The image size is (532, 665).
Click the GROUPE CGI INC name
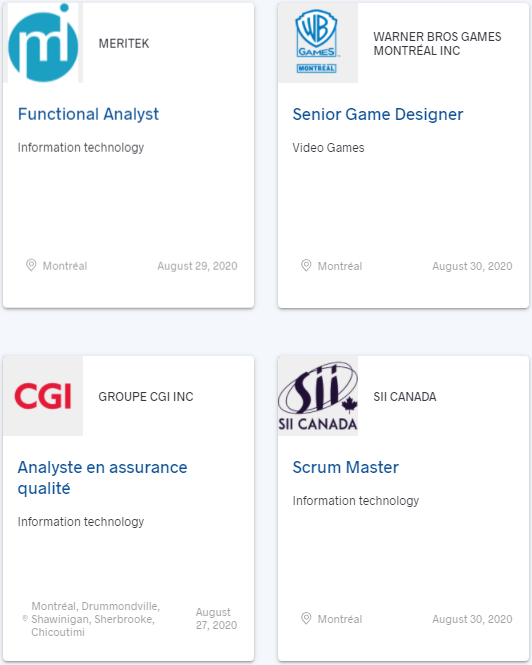[x=146, y=396]
